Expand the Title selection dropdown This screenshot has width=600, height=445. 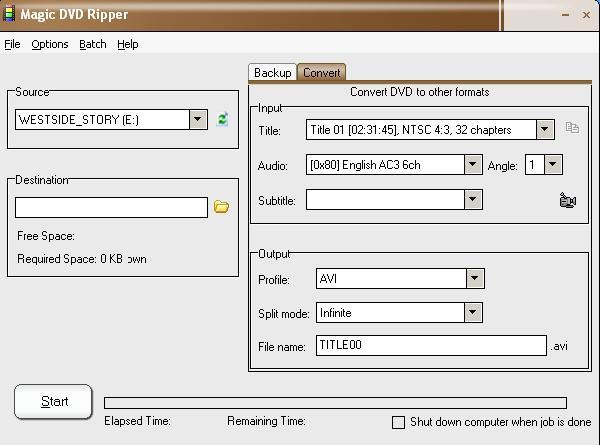pos(545,129)
